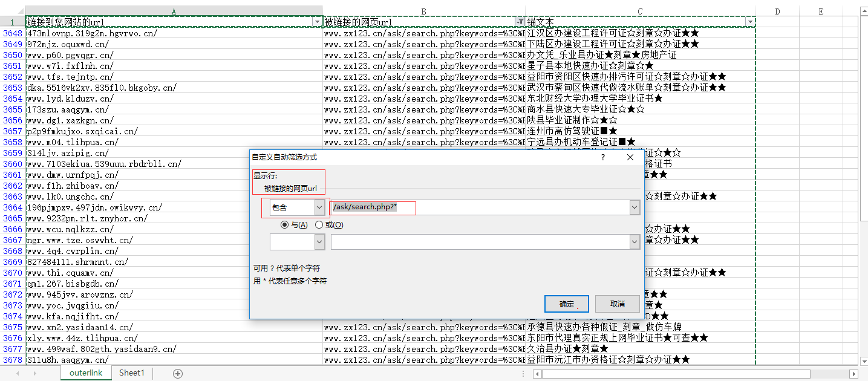Add a new sheet with the plus button
The width and height of the screenshot is (868, 381).
[x=178, y=374]
